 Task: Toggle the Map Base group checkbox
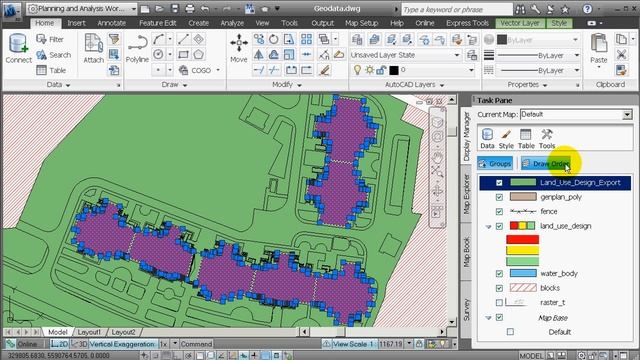click(499, 317)
